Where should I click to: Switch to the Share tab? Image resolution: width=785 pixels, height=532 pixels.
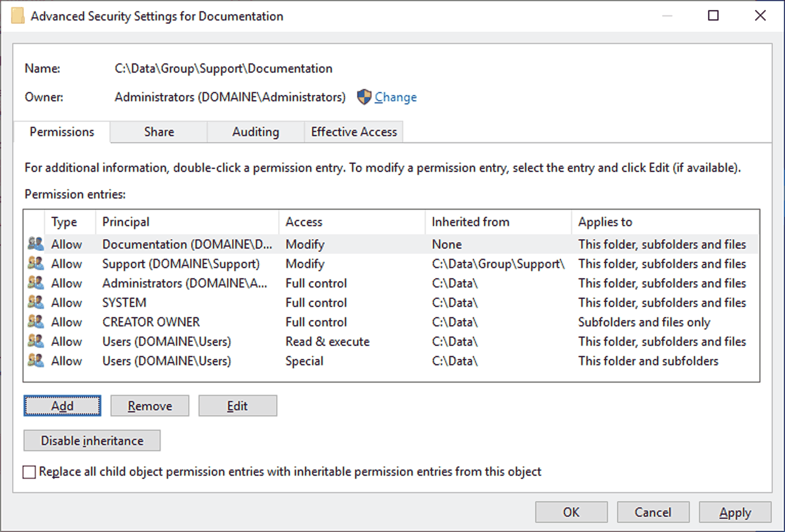[x=159, y=132]
